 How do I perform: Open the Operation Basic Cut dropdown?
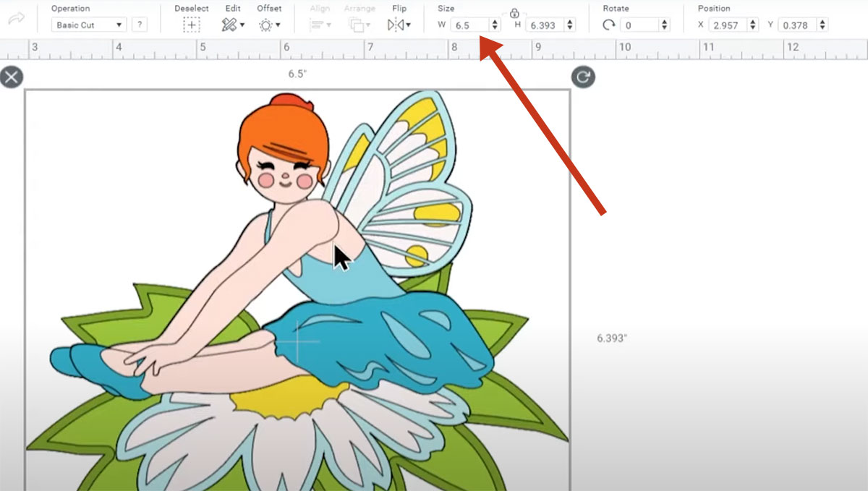coord(88,25)
